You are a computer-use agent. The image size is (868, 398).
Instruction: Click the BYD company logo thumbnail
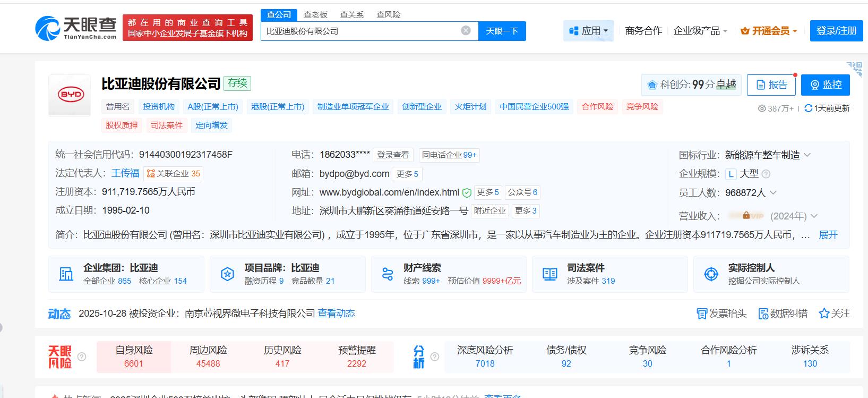[x=70, y=95]
